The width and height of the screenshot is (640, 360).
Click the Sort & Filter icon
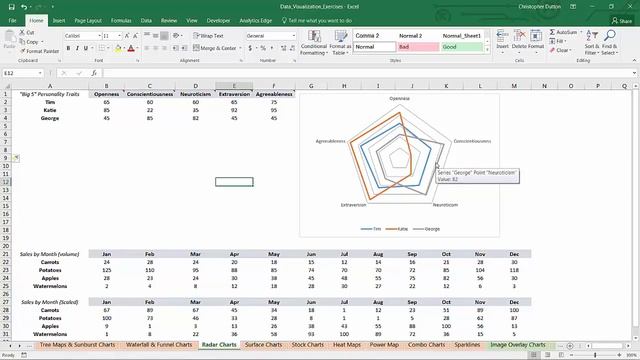pyautogui.click(x=591, y=36)
